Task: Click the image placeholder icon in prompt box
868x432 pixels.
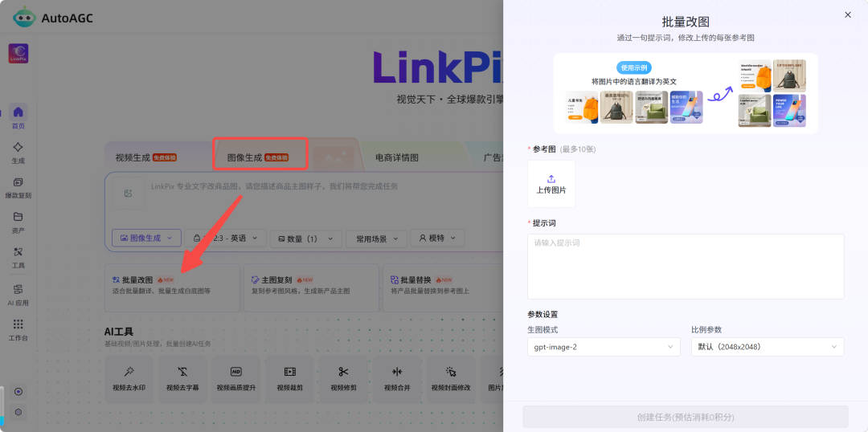Action: tap(128, 193)
